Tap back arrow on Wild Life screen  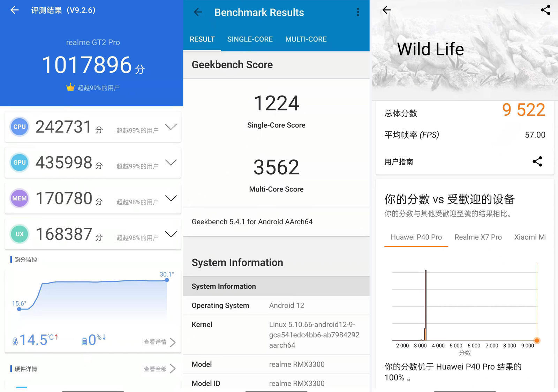(x=386, y=10)
